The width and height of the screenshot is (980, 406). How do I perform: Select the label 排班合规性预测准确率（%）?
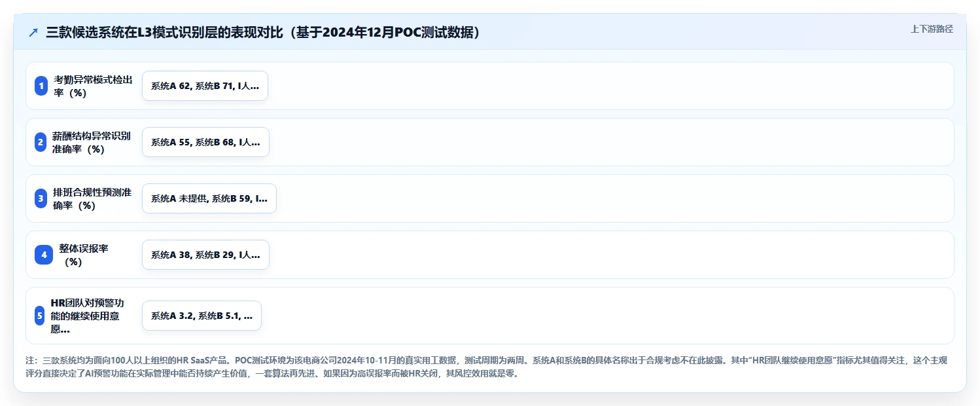92,198
